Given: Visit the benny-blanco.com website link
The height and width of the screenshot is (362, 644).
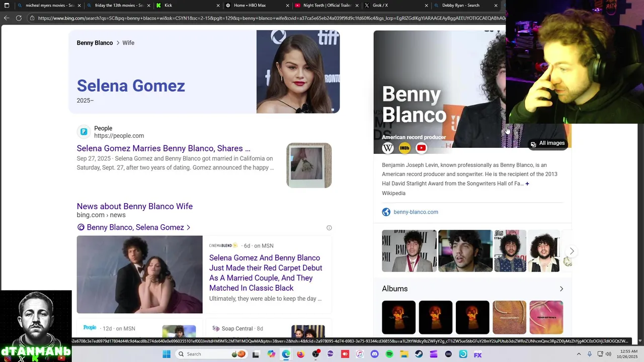Looking at the screenshot, I should 416,212.
